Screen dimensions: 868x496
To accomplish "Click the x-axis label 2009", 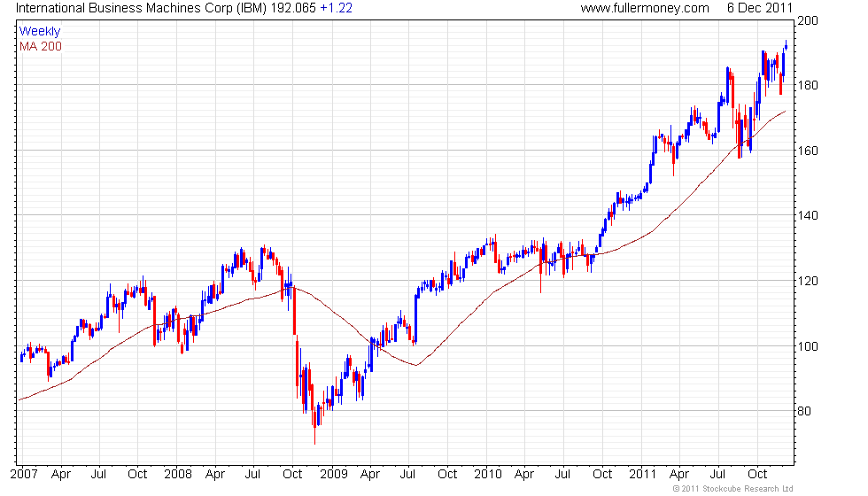I will click(333, 474).
